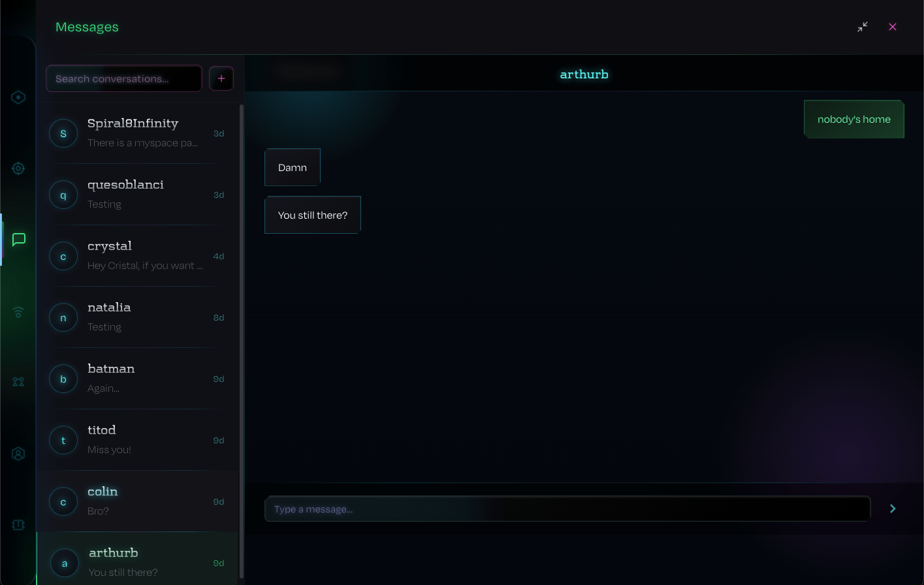Select the batman conversation
The image size is (924, 585).
[x=138, y=379]
